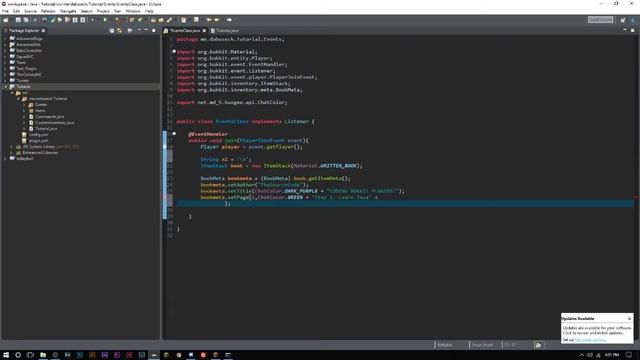Open Task View on the taskbar

click(x=30, y=355)
